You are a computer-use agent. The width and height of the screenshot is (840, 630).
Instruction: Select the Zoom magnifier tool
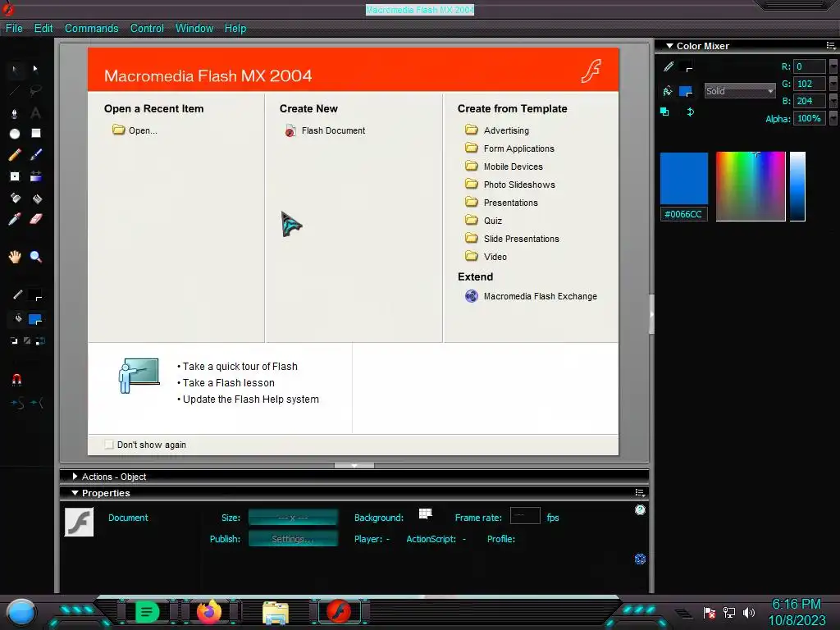pos(35,257)
